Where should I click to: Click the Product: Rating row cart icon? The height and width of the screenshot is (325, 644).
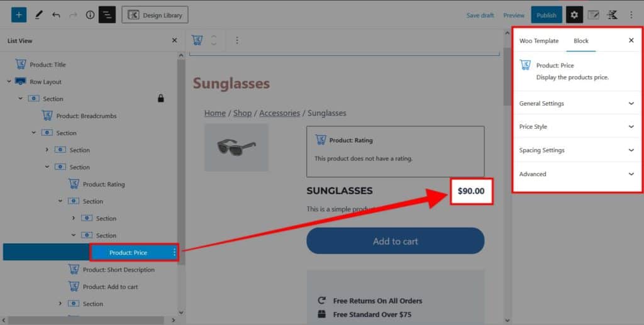pos(74,184)
